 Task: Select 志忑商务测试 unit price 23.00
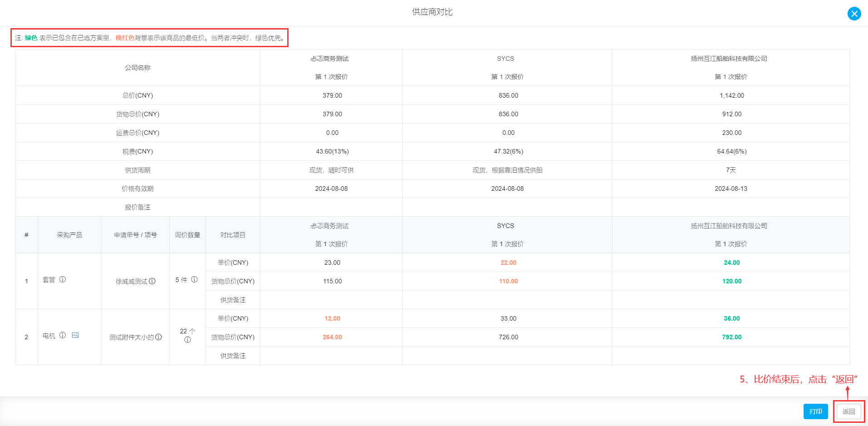[332, 263]
